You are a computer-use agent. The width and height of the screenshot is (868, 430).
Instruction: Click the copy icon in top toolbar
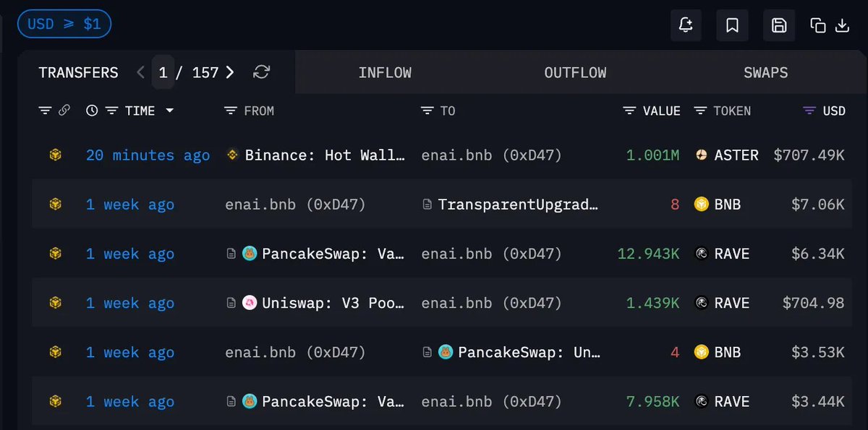[818, 25]
